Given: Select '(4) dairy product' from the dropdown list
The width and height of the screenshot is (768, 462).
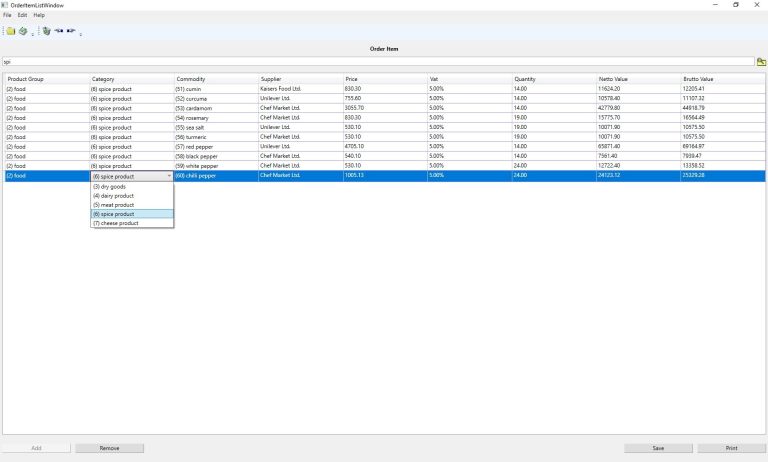Looking at the screenshot, I should tap(113, 195).
